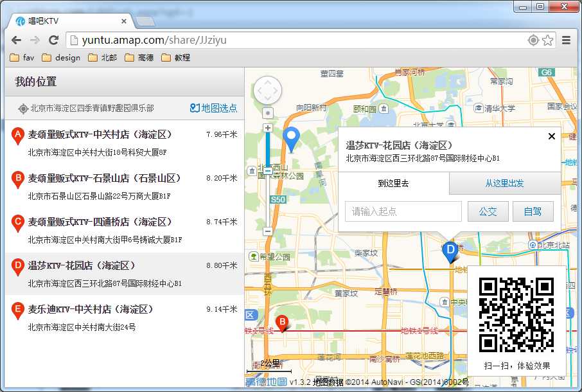Open the 北邮 bookmarks folder
Screen dimensions: 582x392
click(x=103, y=58)
